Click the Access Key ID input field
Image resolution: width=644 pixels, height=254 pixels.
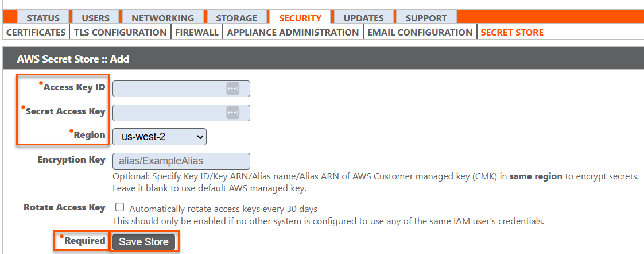click(181, 88)
